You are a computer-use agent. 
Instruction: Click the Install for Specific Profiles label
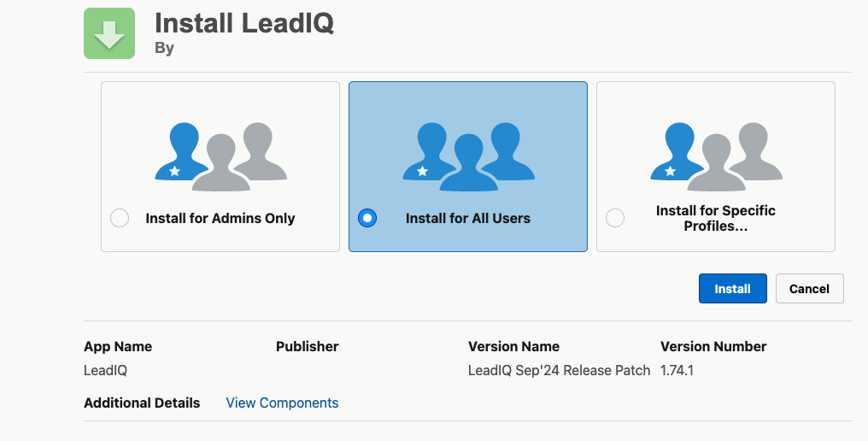pyautogui.click(x=716, y=218)
